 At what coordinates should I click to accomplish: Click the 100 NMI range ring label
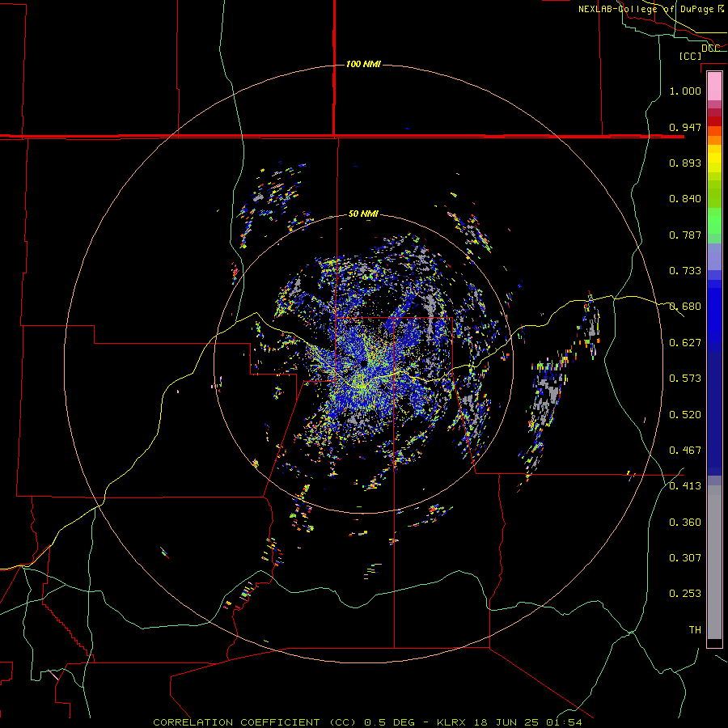coord(363,64)
